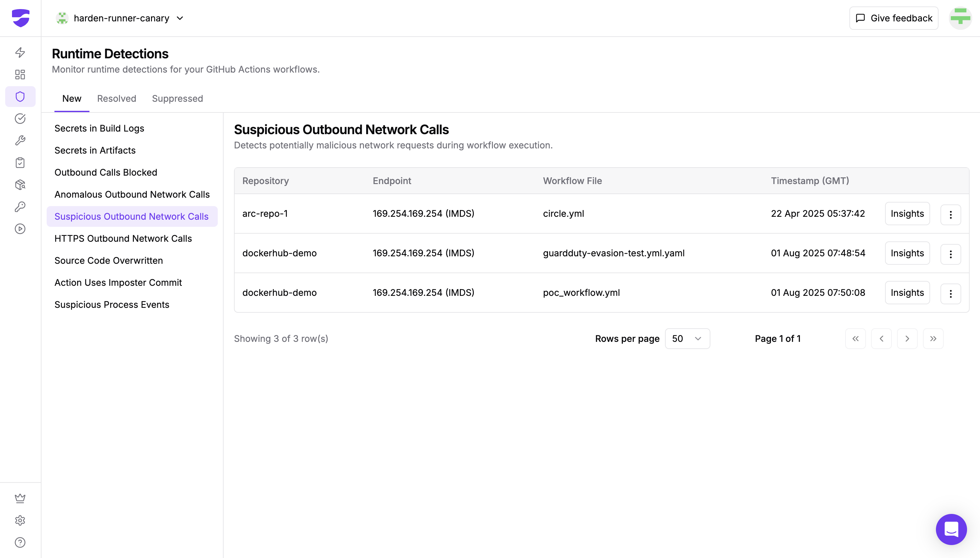The width and height of the screenshot is (980, 558).
Task: Click the lightning bolt icon in sidebar
Action: 20,52
